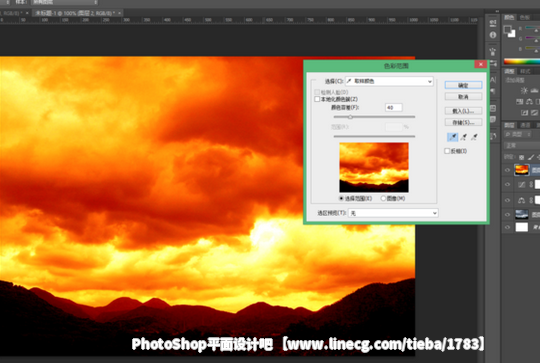Screen dimensions: 540x363
Task: Enable 本地化颜色簇(Z) checkbox
Action: coord(317,99)
